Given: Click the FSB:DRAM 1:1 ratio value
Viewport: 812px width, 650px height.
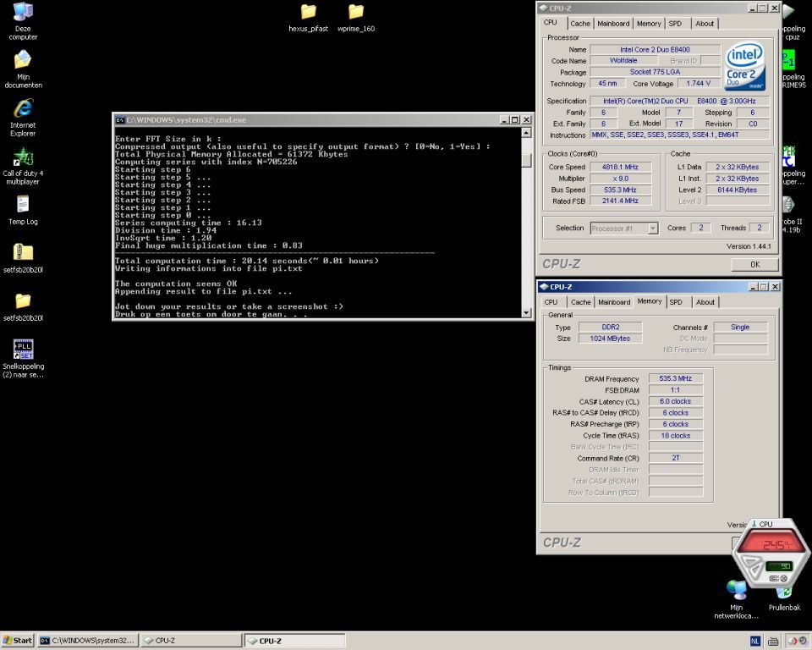Looking at the screenshot, I should (675, 390).
